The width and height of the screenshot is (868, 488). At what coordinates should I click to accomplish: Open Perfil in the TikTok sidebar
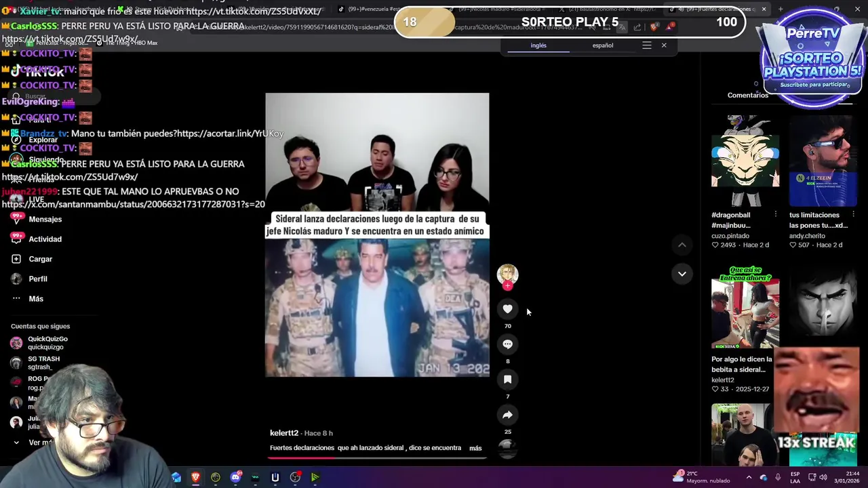(x=30, y=279)
